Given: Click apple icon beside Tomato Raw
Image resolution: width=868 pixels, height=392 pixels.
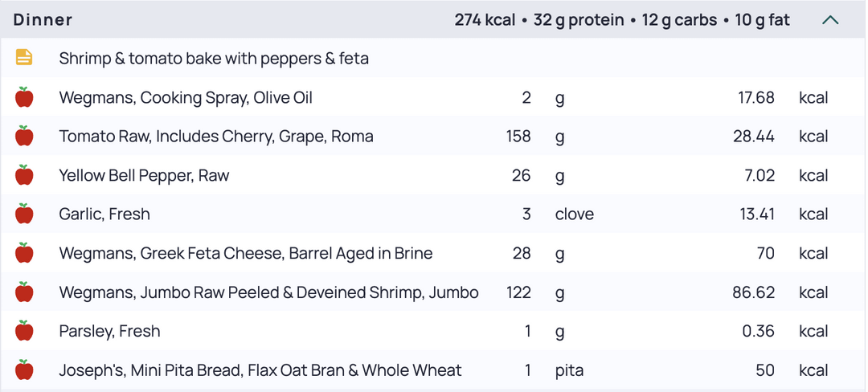Looking at the screenshot, I should 24,136.
